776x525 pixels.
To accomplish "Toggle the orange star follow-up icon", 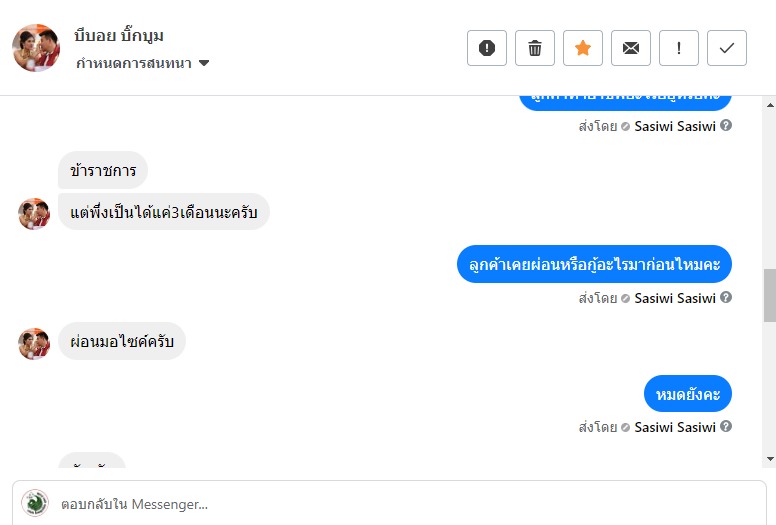I will pyautogui.click(x=582, y=48).
